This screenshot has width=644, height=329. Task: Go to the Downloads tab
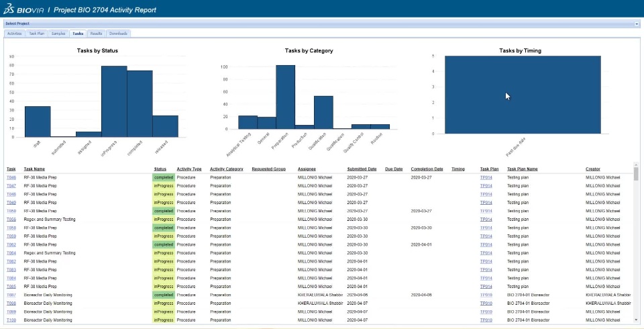pos(118,34)
